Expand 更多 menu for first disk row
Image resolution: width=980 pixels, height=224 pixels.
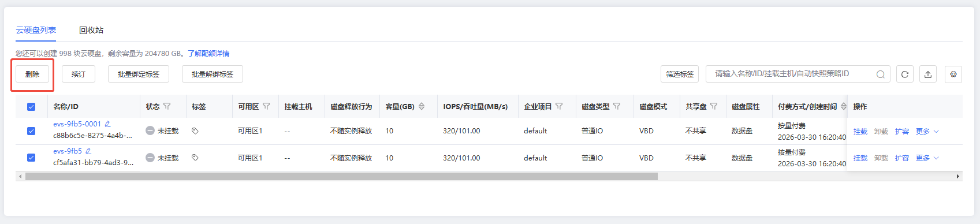(927, 131)
